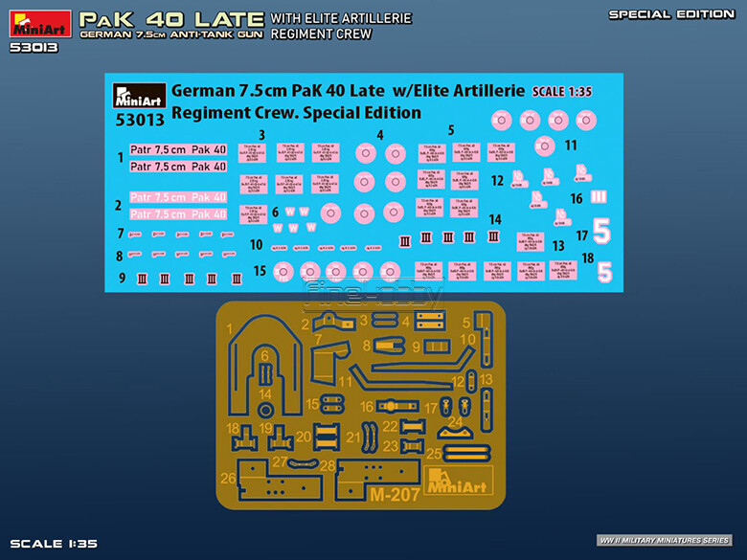Click the large white 5 decal numbered 17
Viewport: 747px width, 560px height.
(601, 232)
